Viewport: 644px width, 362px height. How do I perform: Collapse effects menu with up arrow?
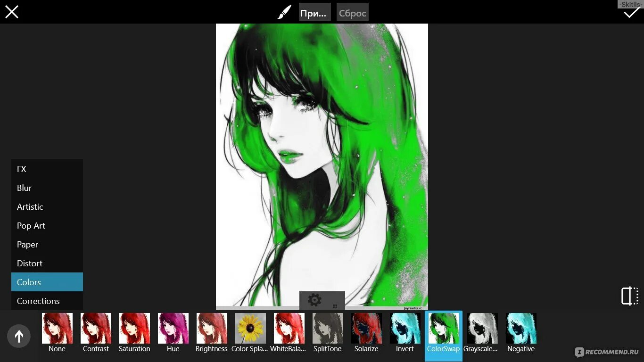pyautogui.click(x=19, y=336)
